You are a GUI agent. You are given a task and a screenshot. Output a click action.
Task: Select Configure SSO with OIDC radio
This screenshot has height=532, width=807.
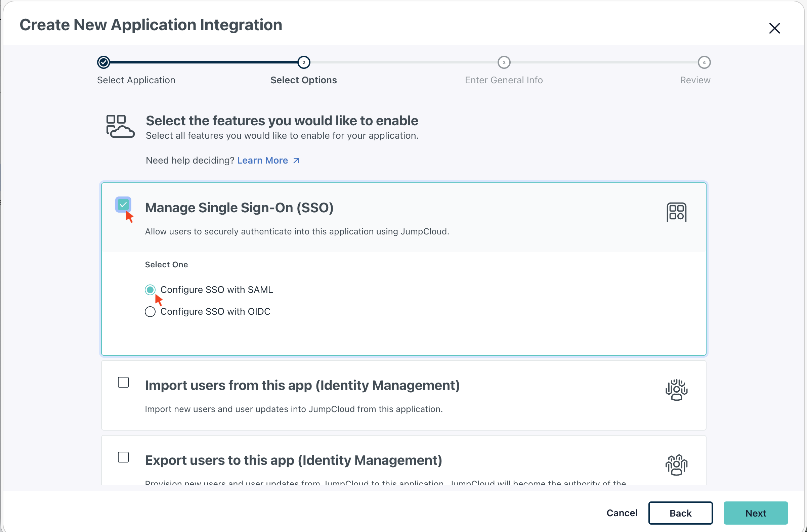tap(150, 311)
